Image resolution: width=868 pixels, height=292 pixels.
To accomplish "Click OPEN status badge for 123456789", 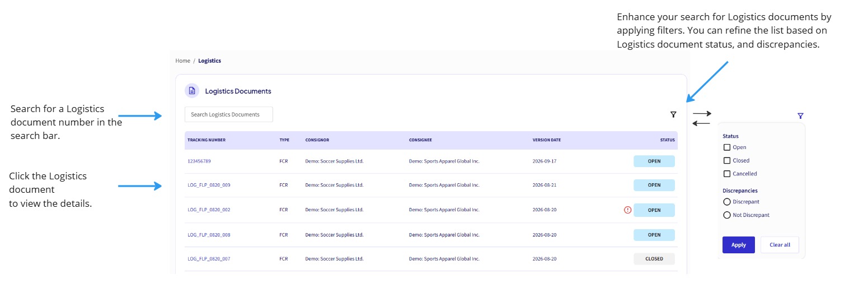I will click(654, 161).
